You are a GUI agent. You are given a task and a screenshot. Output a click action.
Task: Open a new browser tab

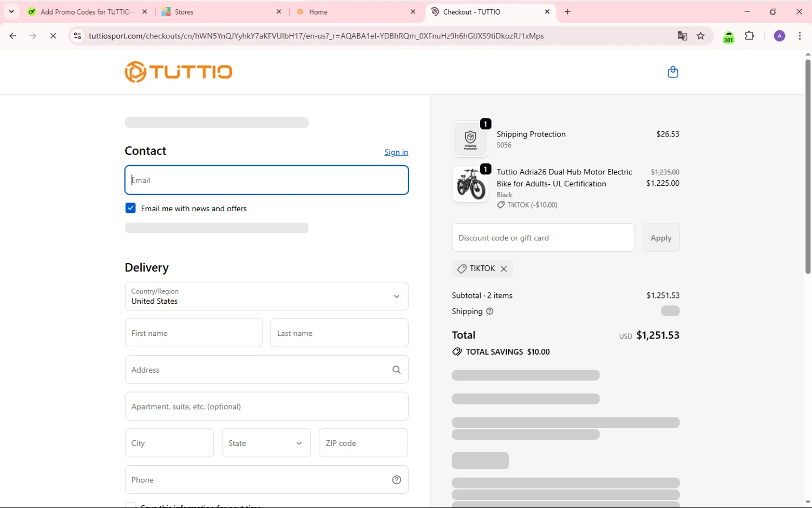point(568,11)
